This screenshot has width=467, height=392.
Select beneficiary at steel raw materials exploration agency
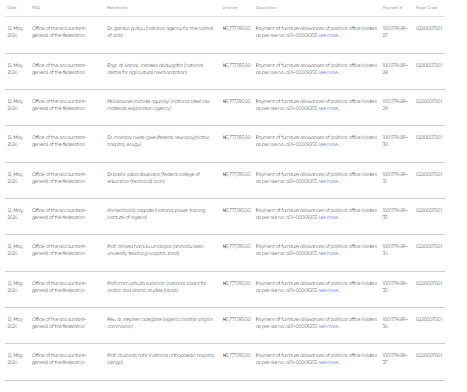pos(158,105)
